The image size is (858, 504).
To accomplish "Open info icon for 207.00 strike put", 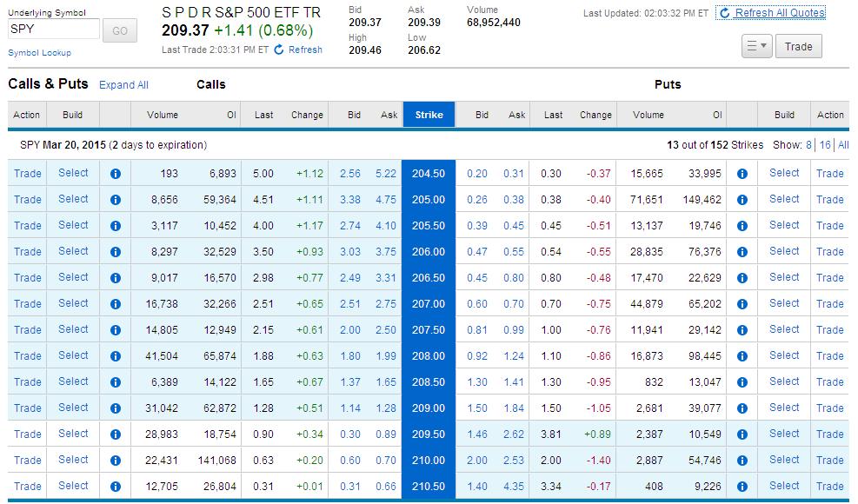I will 742,304.
